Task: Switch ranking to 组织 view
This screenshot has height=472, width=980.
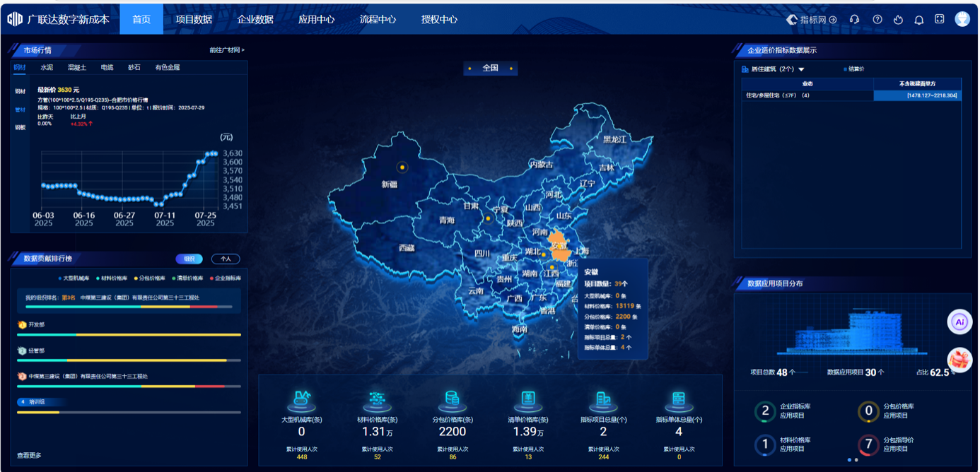Action: (x=189, y=259)
